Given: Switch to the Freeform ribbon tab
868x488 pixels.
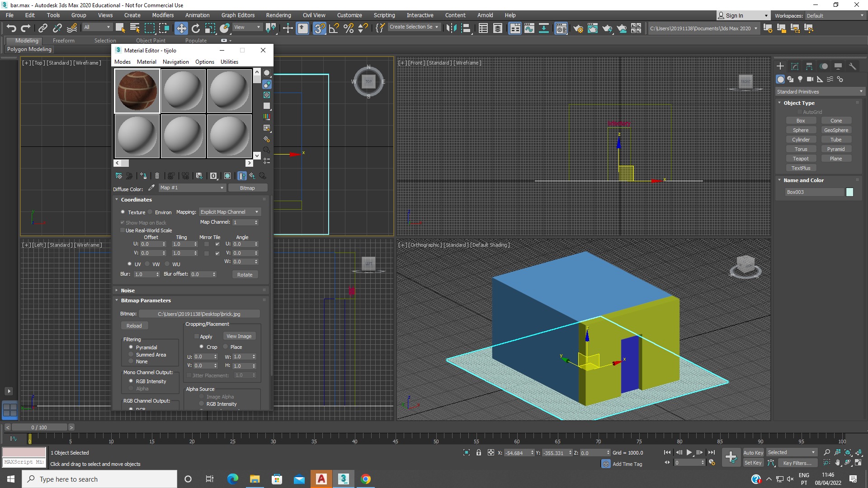Looking at the screenshot, I should tap(63, 40).
